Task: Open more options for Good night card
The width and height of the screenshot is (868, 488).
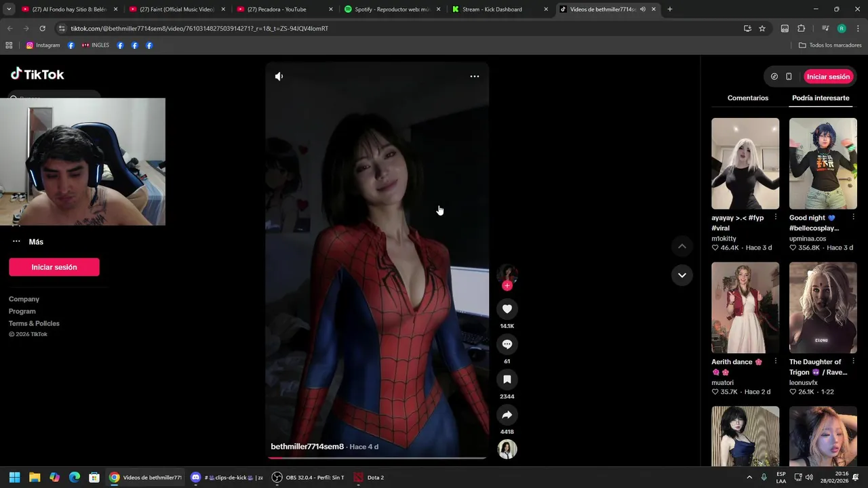Action: (x=853, y=218)
